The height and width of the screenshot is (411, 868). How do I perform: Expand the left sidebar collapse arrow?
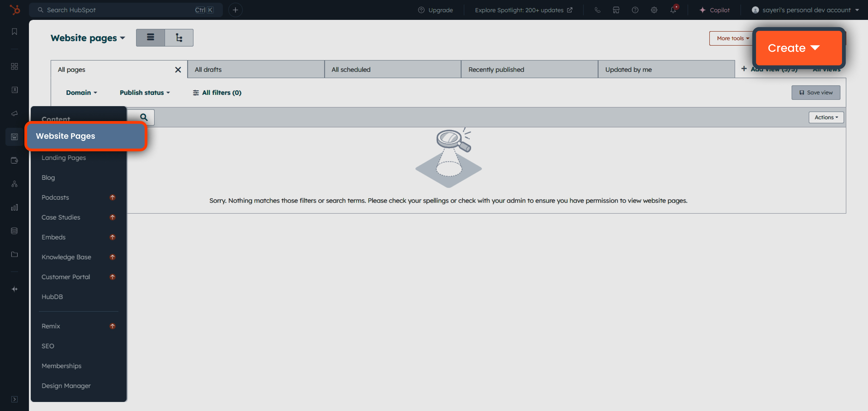click(14, 399)
